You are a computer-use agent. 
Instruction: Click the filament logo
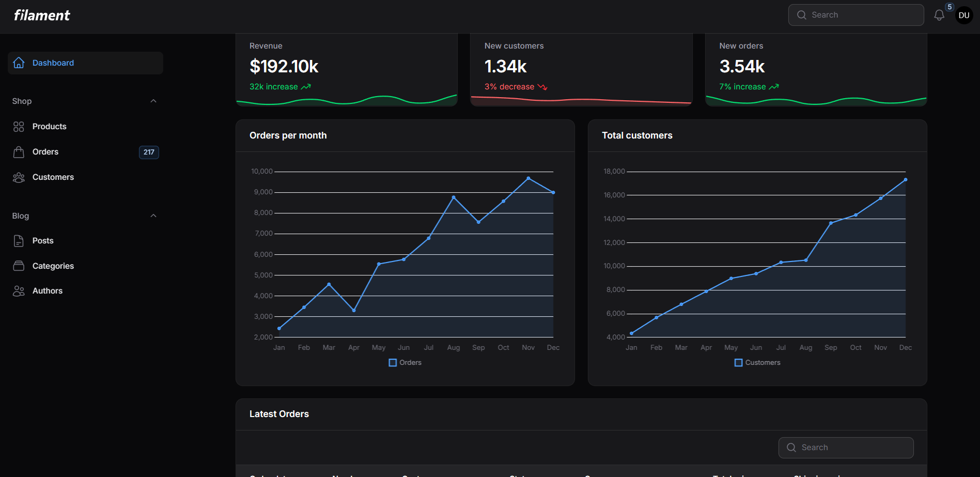click(42, 15)
